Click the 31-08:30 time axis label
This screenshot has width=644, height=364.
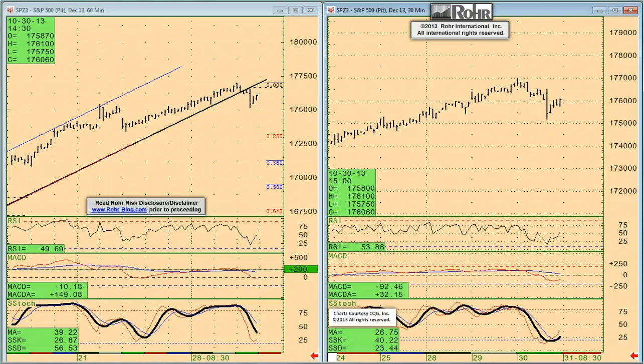(x=582, y=358)
